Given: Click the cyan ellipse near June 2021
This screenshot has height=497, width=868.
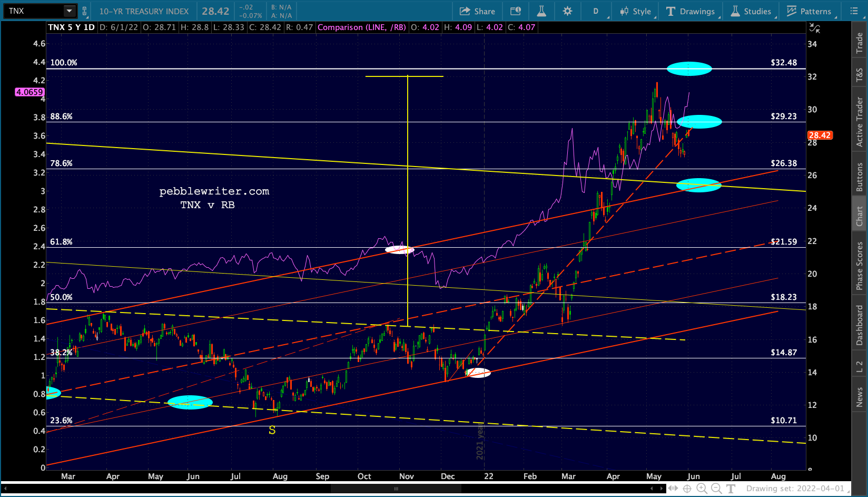Looking at the screenshot, I should coord(190,402).
